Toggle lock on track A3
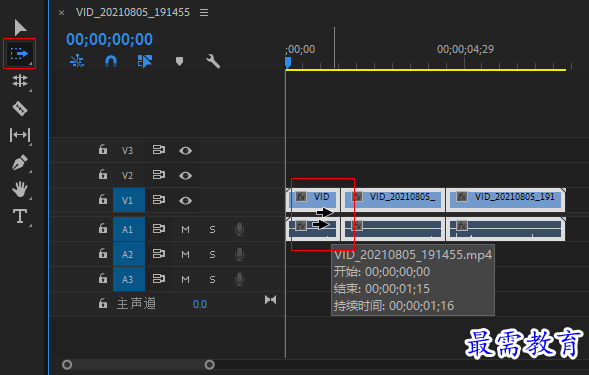Viewport: 589px width, 375px height. tap(103, 278)
